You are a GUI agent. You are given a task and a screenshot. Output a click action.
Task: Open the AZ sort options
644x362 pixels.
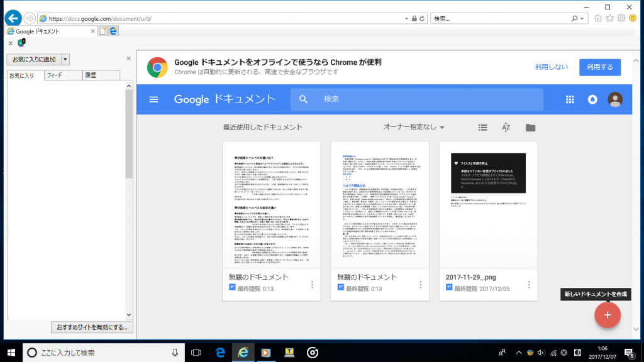(506, 128)
